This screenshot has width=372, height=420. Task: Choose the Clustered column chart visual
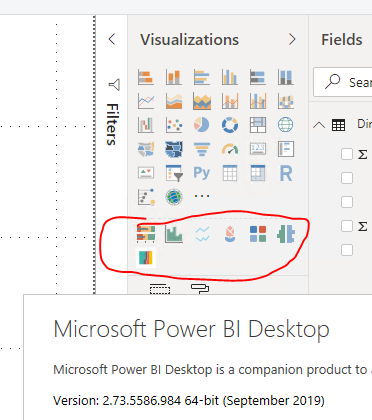230,77
